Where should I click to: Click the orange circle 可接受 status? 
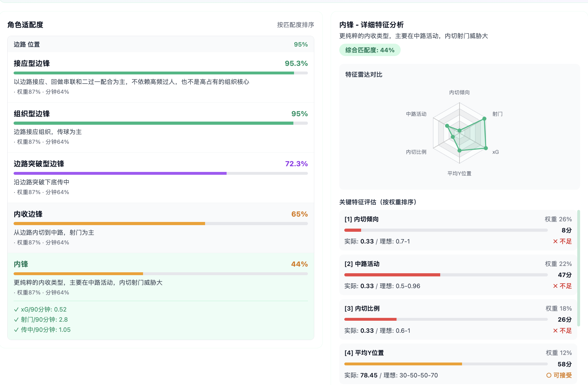[x=559, y=375]
